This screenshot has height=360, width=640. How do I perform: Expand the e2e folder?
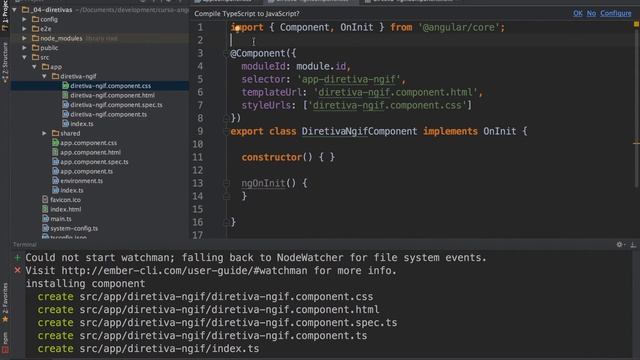click(x=24, y=29)
